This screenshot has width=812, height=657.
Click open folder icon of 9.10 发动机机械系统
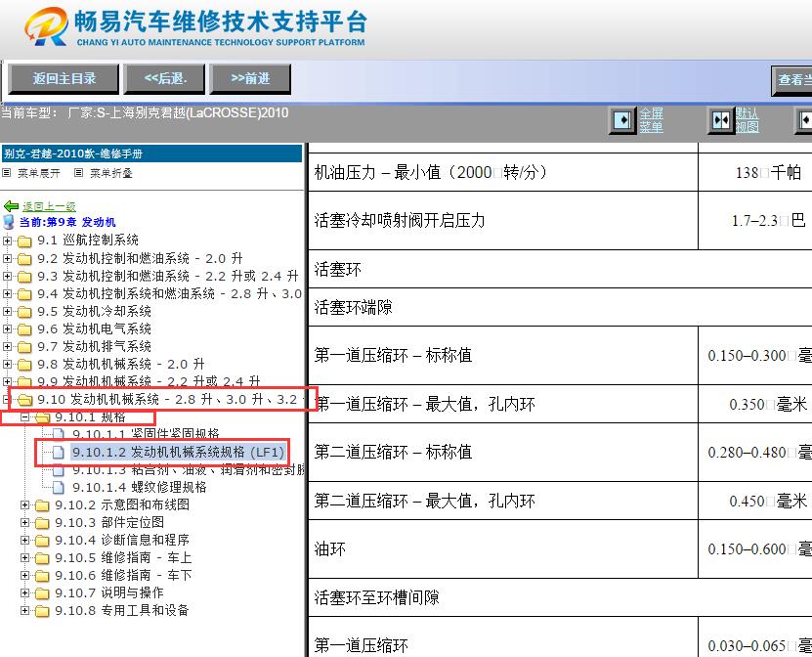tap(24, 400)
